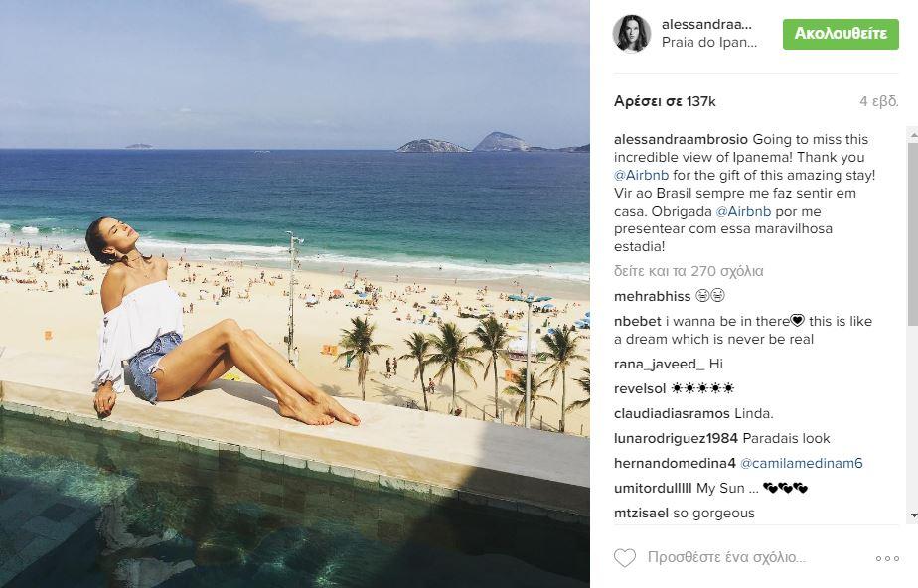The width and height of the screenshot is (918, 588).
Task: Click the second @Airbnb mention after Obrigada
Action: tap(743, 211)
